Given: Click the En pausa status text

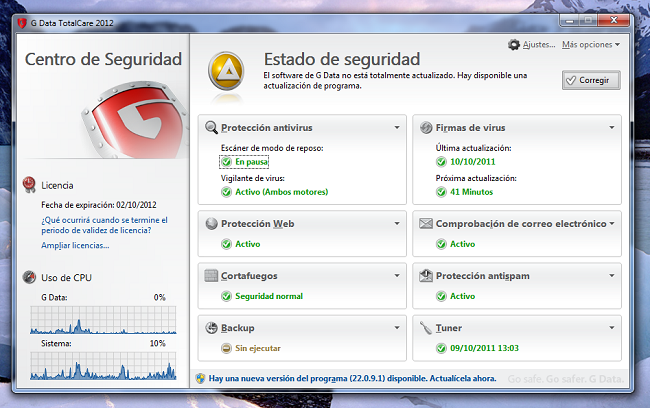Looking at the screenshot, I should [x=252, y=162].
